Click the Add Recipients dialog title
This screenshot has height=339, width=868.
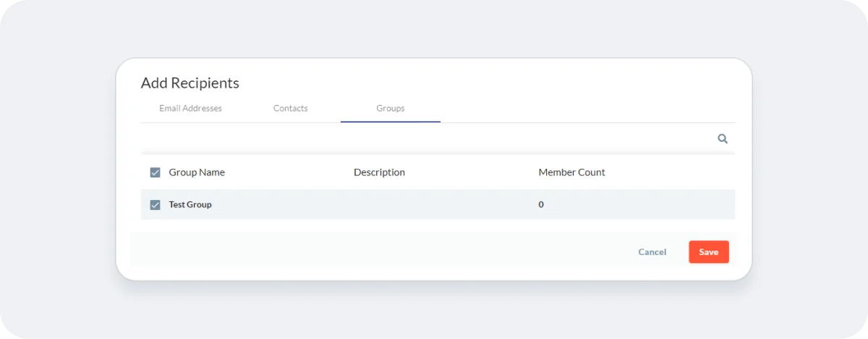point(190,83)
